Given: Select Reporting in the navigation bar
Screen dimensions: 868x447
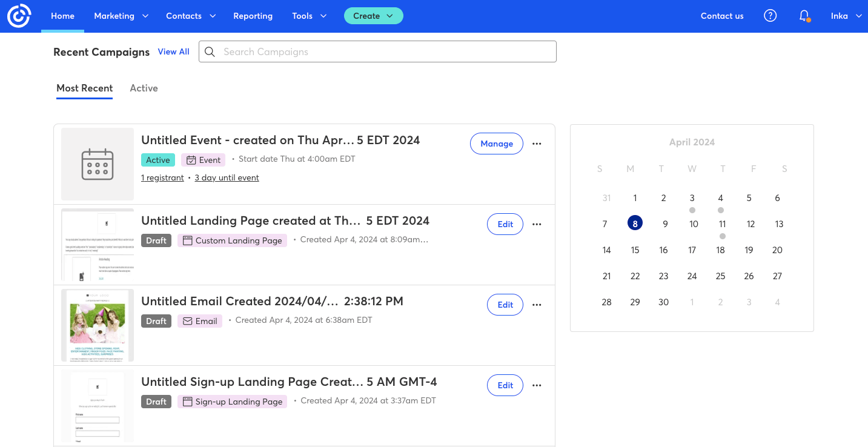Looking at the screenshot, I should tap(253, 16).
